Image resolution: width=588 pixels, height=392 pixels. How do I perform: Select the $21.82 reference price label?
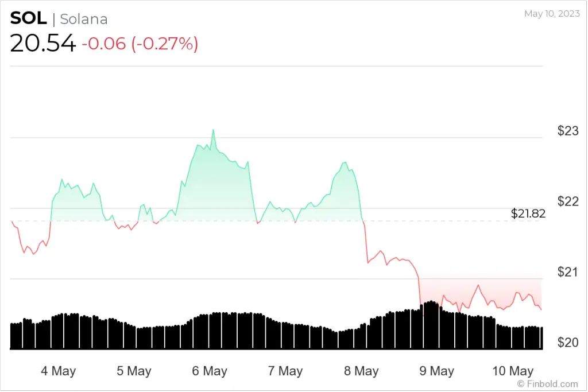pyautogui.click(x=528, y=214)
